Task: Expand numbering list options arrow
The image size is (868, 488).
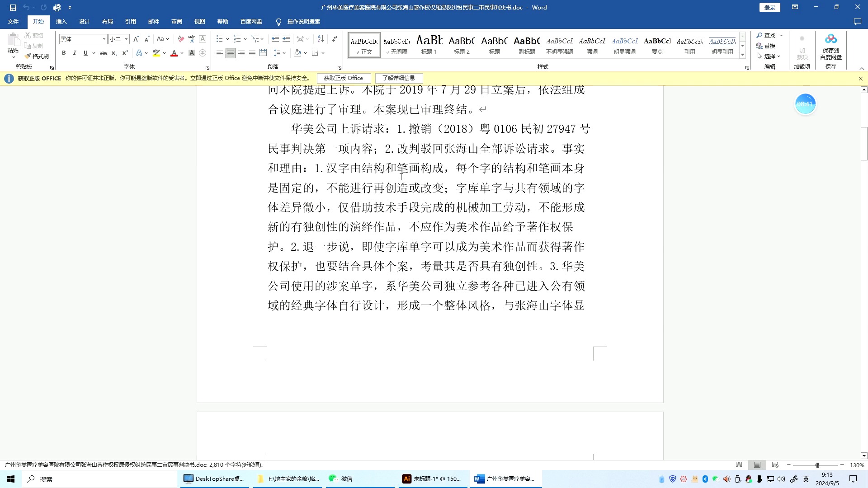Action: pyautogui.click(x=245, y=39)
